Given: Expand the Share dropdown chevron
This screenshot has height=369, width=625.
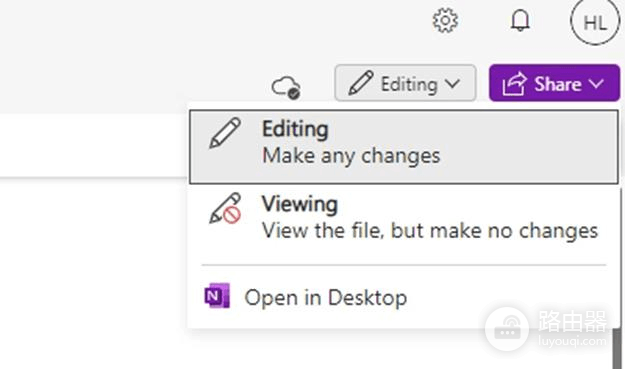Looking at the screenshot, I should (597, 84).
